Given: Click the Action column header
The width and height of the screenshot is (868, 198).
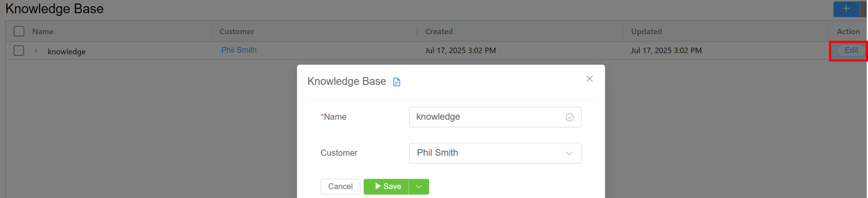Looking at the screenshot, I should [848, 31].
